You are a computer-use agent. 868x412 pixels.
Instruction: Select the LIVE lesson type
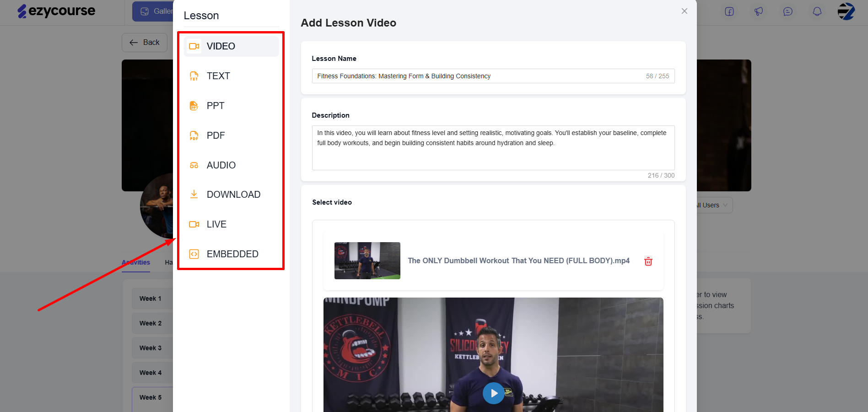point(231,224)
